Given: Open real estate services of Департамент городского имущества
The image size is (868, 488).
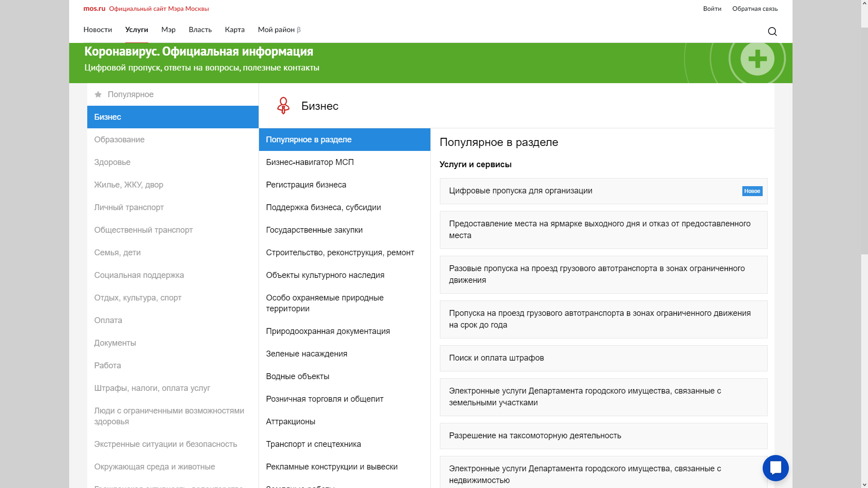Looking at the screenshot, I should pyautogui.click(x=604, y=472).
